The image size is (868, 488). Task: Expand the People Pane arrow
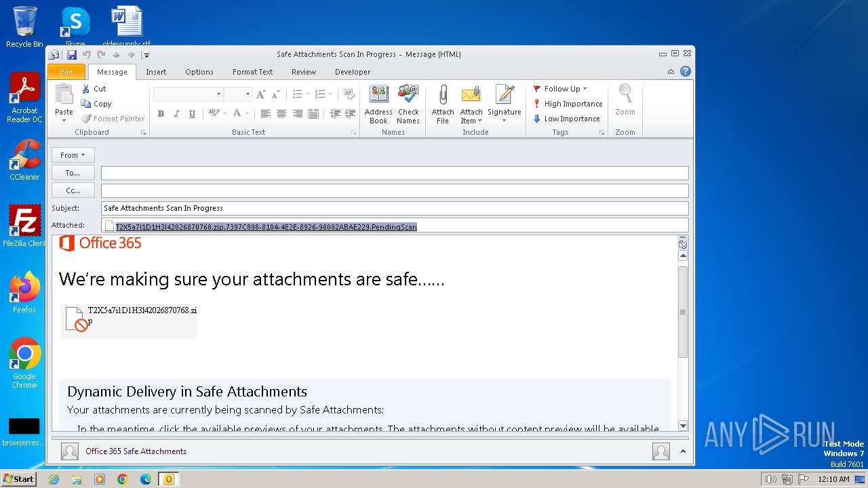[683, 451]
